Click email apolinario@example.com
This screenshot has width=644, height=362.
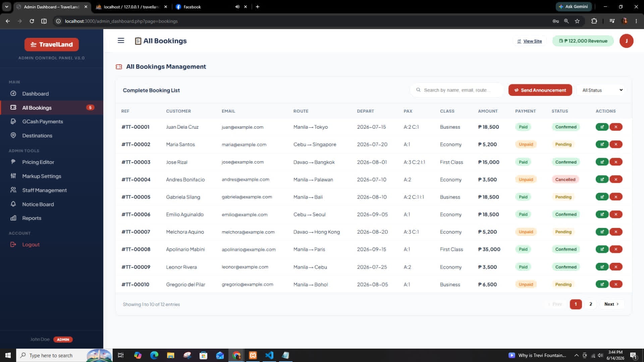tap(249, 249)
